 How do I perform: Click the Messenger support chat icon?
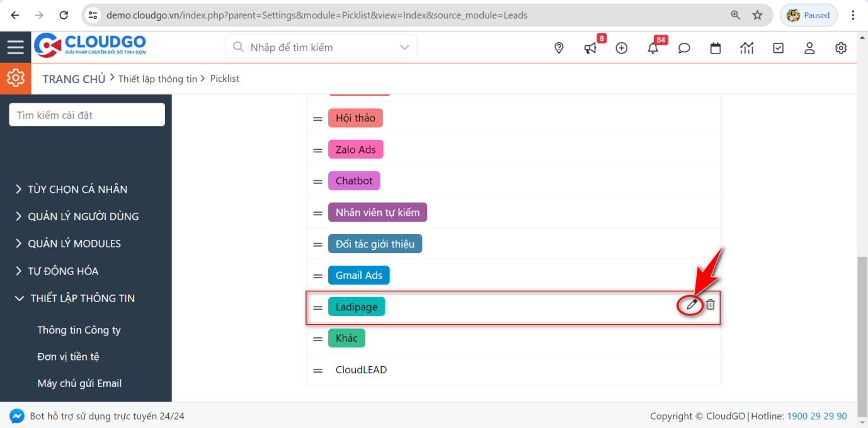point(17,416)
